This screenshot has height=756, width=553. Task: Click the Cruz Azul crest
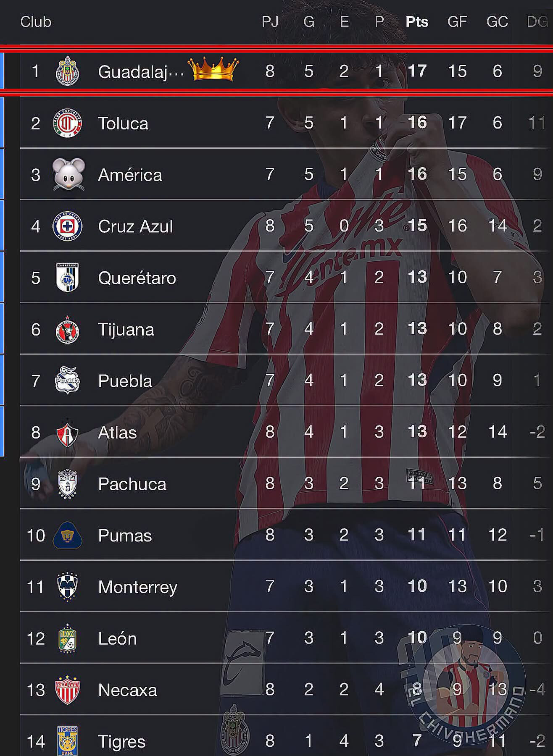click(67, 226)
